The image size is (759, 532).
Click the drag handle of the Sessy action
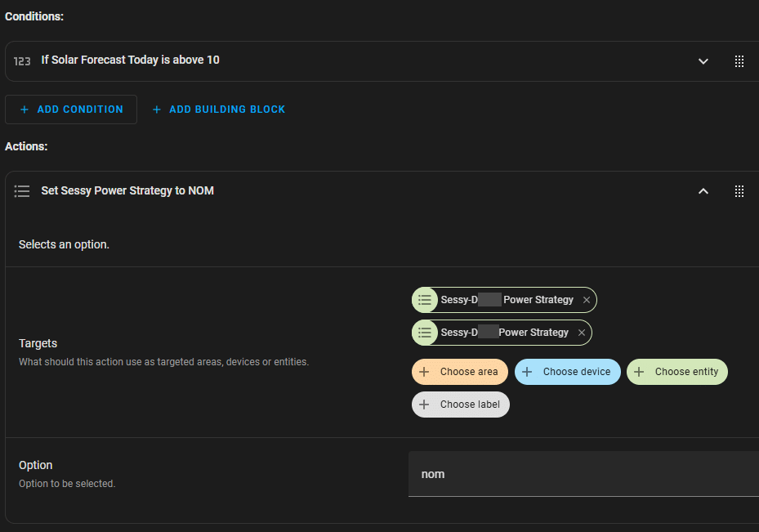click(x=739, y=191)
